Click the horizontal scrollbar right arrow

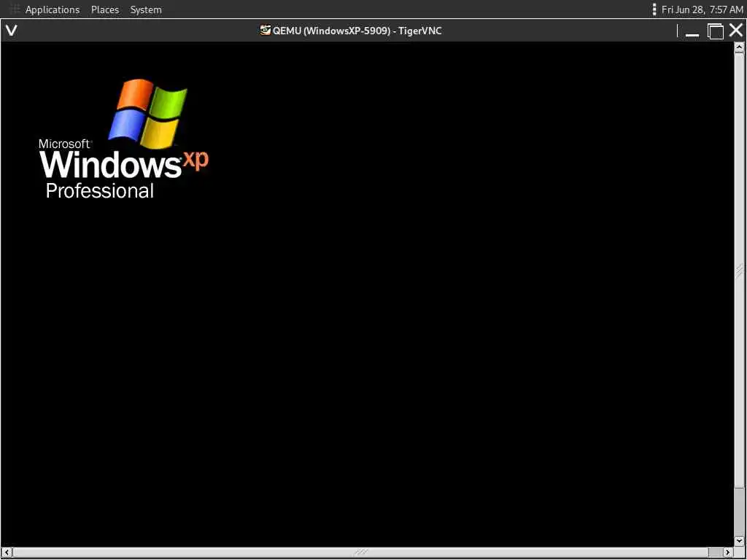click(727, 552)
